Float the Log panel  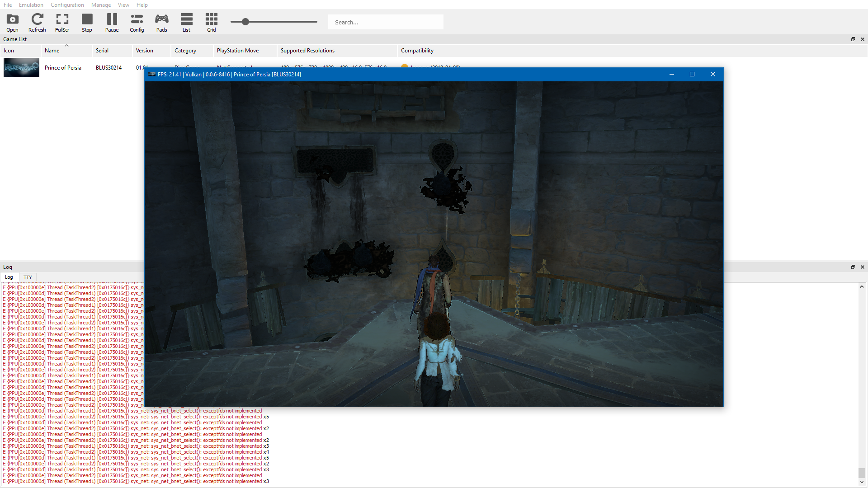click(853, 267)
